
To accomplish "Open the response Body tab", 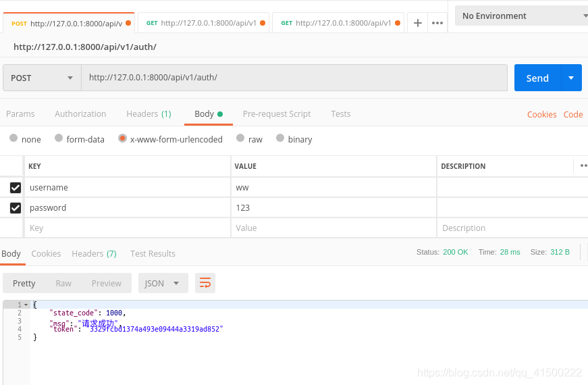I will (x=11, y=254).
